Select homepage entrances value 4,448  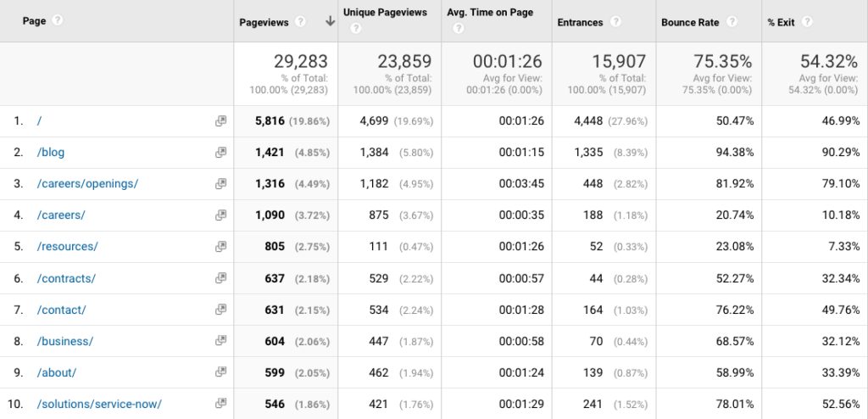click(x=588, y=120)
